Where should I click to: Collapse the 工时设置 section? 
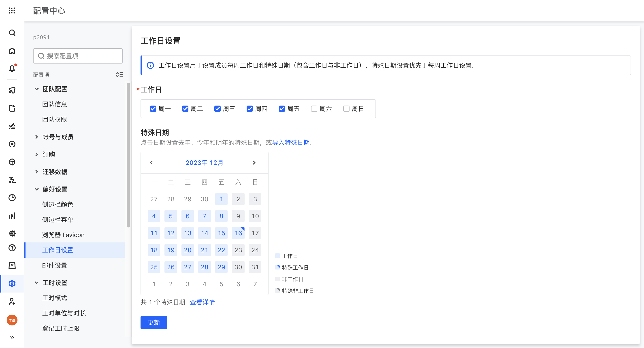click(x=36, y=282)
